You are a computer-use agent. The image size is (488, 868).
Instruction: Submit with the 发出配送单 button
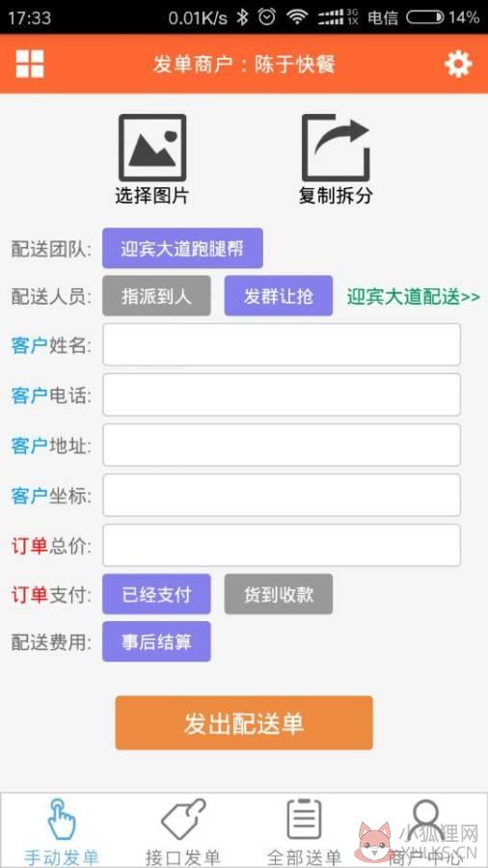tap(244, 723)
